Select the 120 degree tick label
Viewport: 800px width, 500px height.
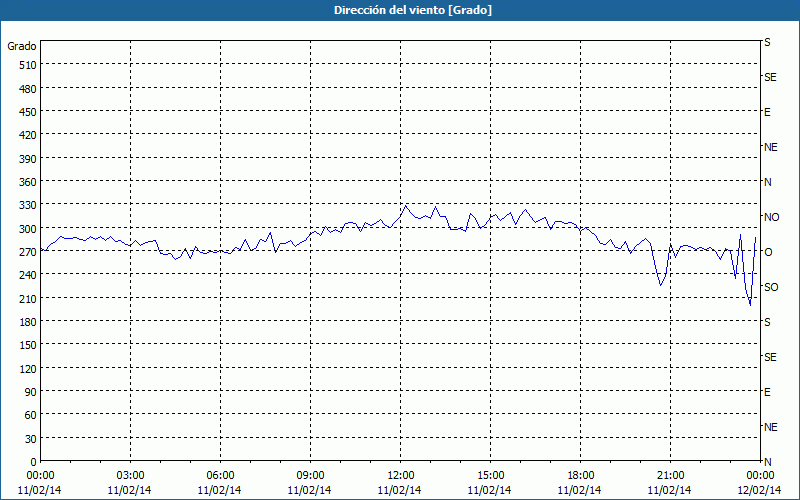29,368
